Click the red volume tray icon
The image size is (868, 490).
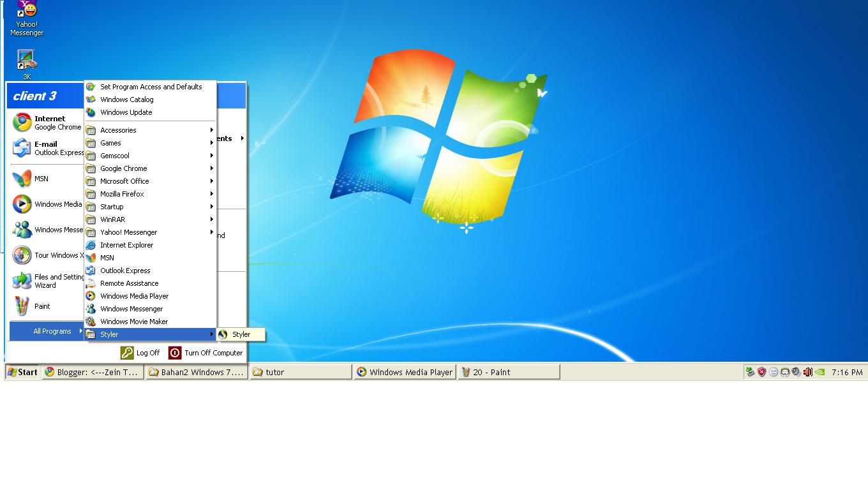click(x=807, y=372)
